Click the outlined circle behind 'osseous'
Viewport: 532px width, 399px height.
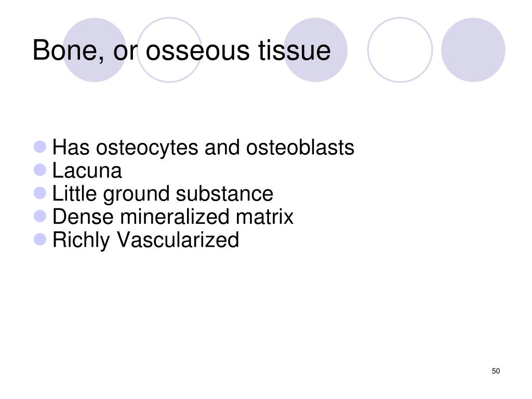[x=169, y=50]
